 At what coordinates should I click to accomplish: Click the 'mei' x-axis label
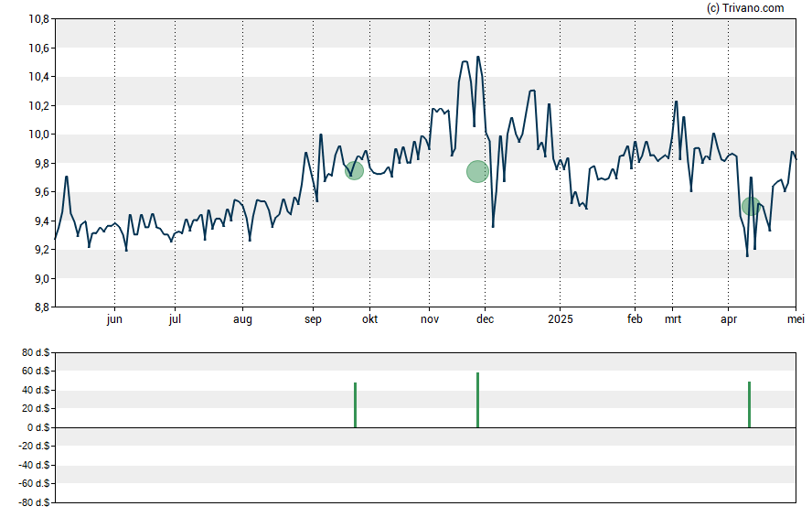click(x=796, y=319)
